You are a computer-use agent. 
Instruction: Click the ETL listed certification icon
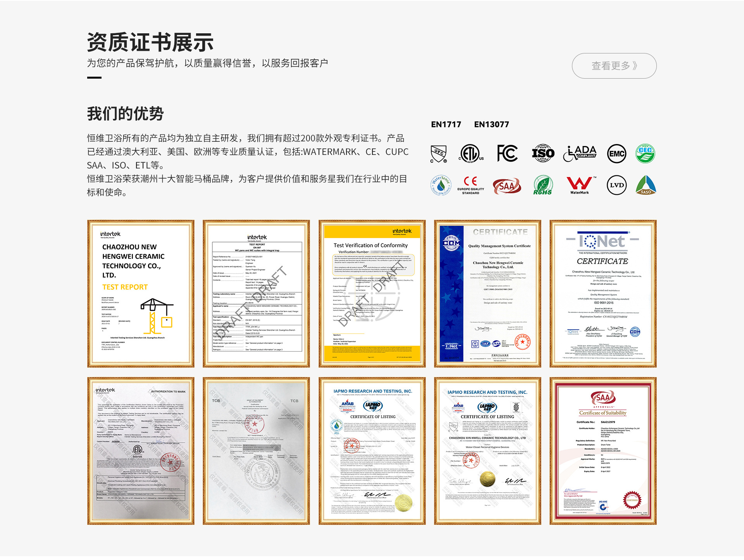pos(470,154)
